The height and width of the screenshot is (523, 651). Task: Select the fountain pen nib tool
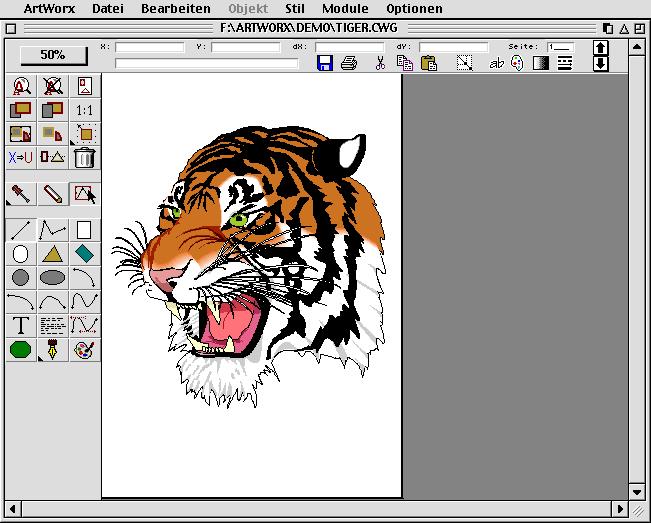53,350
